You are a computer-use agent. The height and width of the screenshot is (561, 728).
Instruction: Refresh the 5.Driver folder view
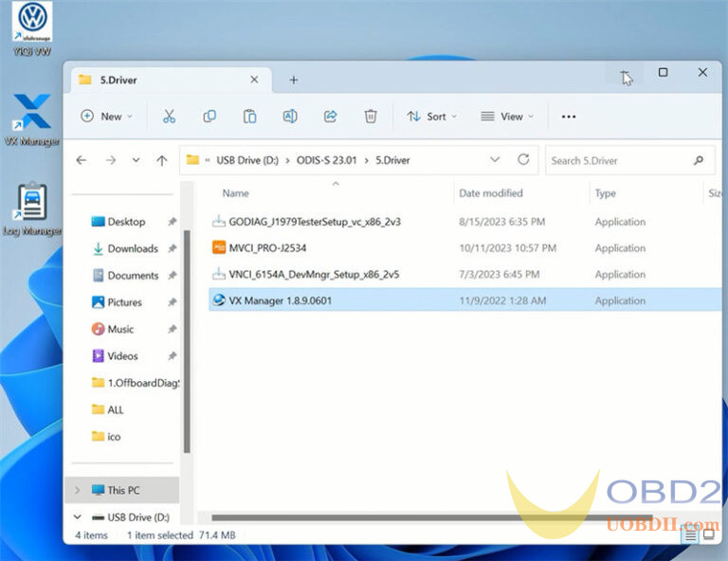coord(523,159)
